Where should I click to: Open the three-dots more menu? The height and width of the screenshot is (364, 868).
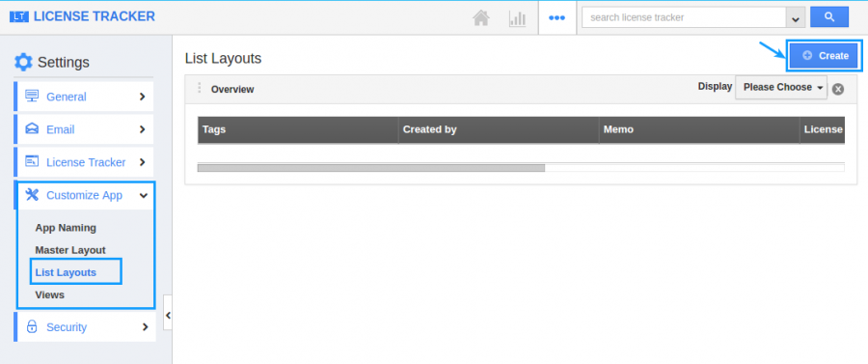[x=556, y=17]
